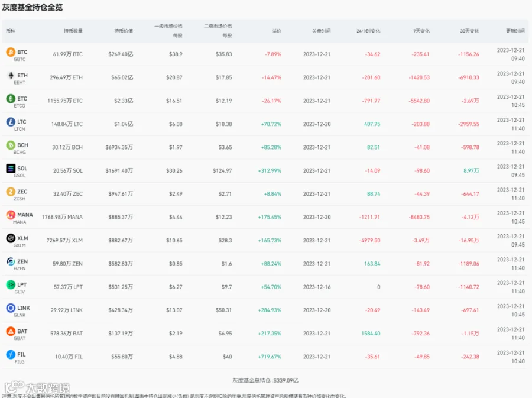Select the GLNK ticker label
Image resolution: width=532 pixels, height=398 pixels.
[x=20, y=315]
